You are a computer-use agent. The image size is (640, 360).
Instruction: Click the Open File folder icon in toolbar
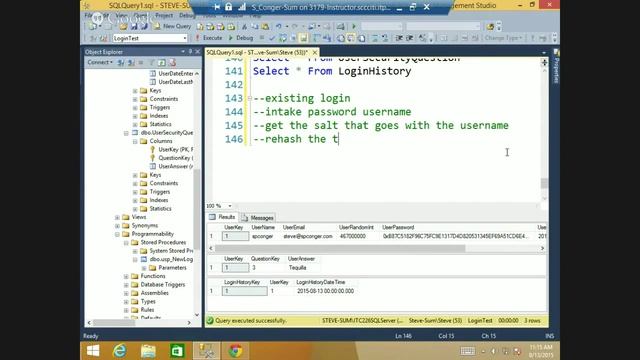(123, 27)
